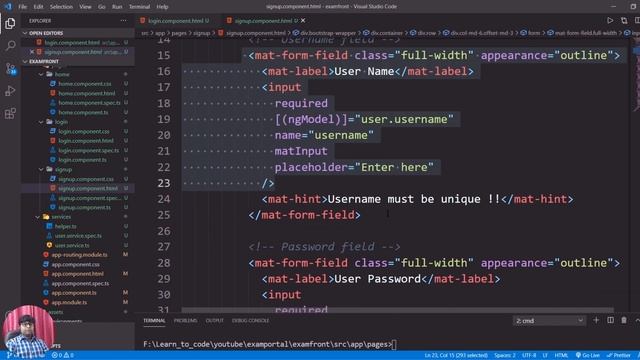Open the terminal selector dropdown 2: cmd
The height and width of the screenshot is (360, 640).
click(x=549, y=321)
